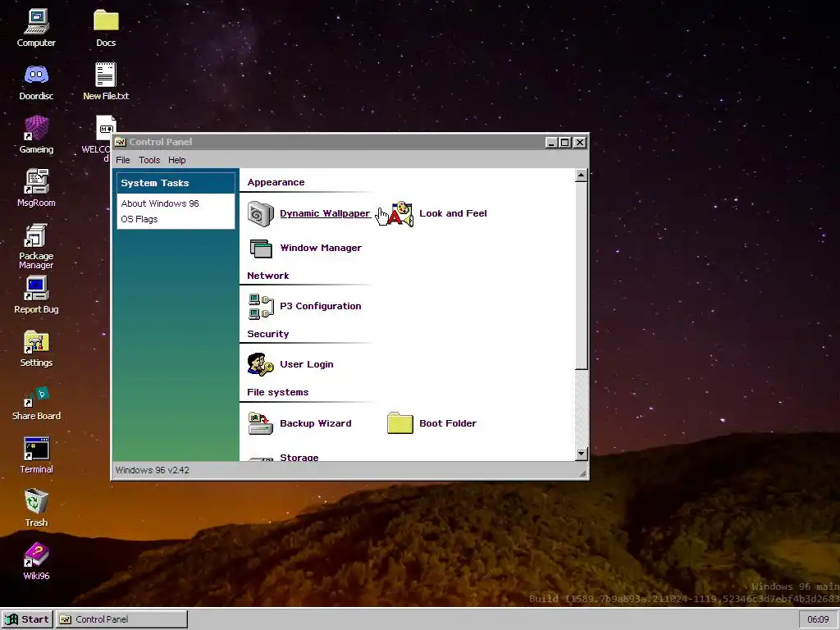Click the Window Manager windows icon
The height and width of the screenshot is (630, 840).
(261, 248)
